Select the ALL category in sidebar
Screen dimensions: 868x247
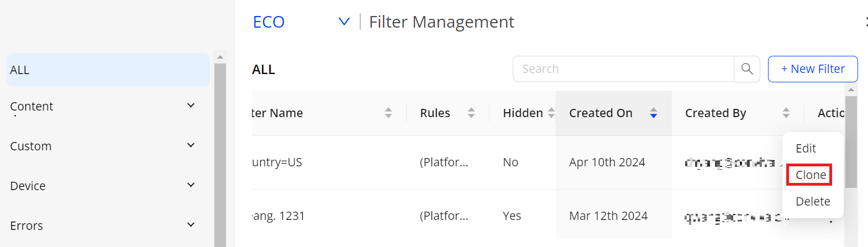(x=108, y=70)
